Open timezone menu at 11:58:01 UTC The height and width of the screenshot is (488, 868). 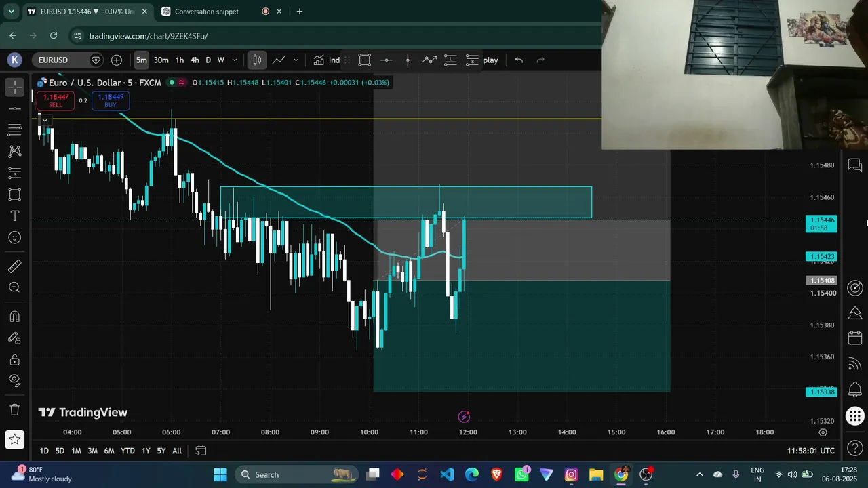pyautogui.click(x=811, y=451)
